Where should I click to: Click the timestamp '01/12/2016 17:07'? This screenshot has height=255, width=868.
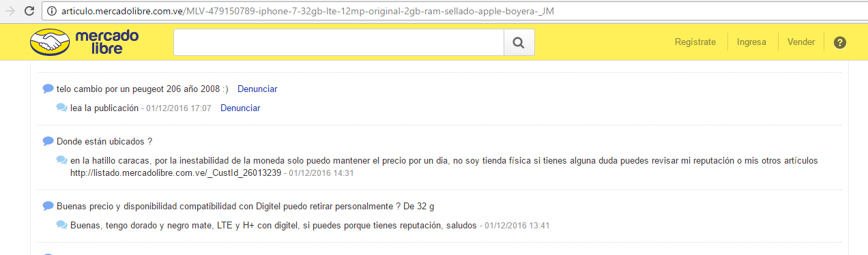[x=179, y=108]
